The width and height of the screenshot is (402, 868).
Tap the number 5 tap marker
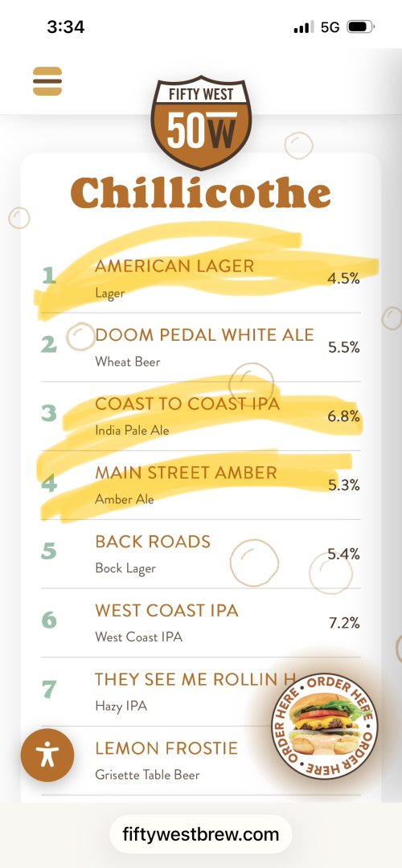pyautogui.click(x=49, y=551)
